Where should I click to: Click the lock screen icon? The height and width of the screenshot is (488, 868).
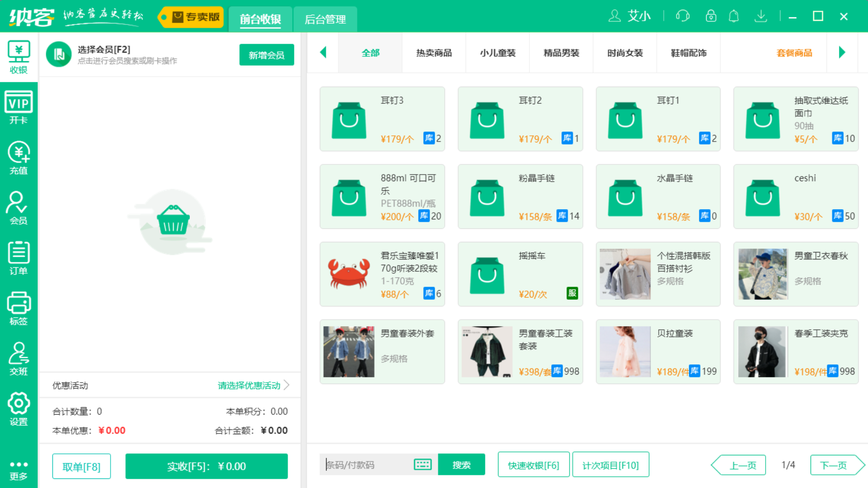[x=710, y=16]
